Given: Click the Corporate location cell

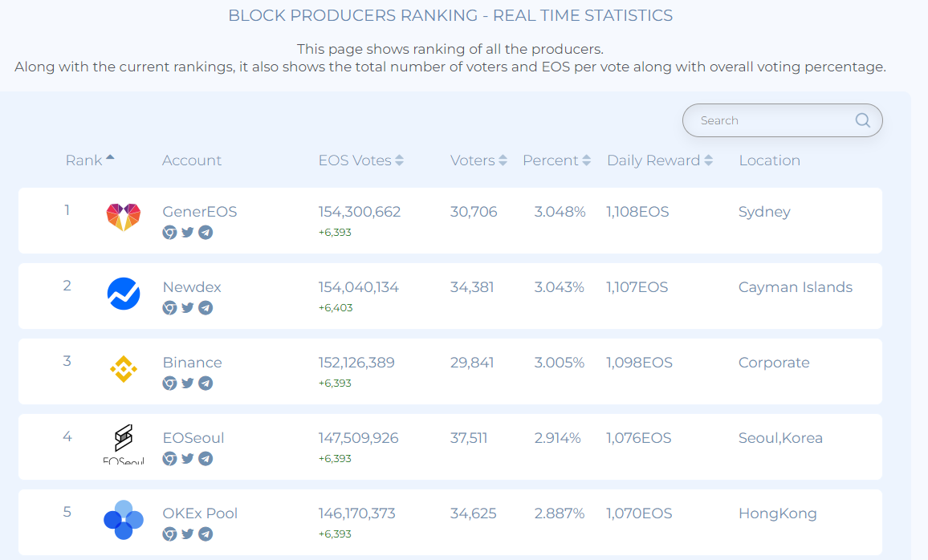Looking at the screenshot, I should (x=774, y=363).
